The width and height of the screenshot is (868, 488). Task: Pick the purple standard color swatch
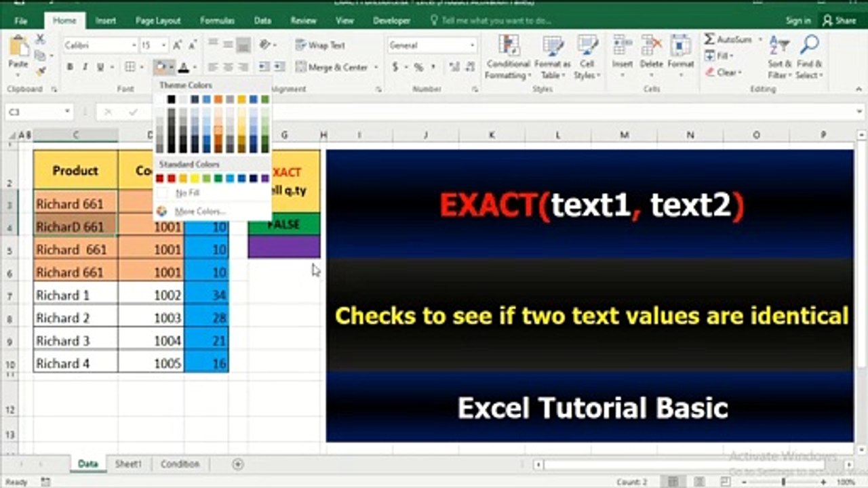[264, 178]
